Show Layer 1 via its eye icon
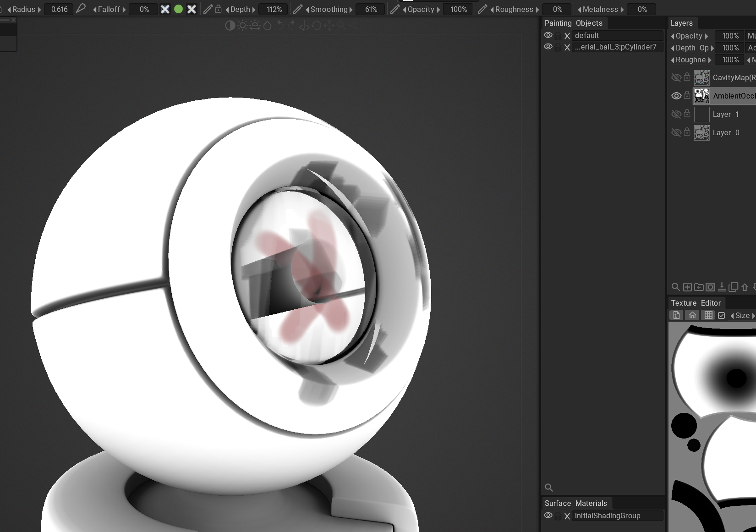The height and width of the screenshot is (532, 756). coord(676,114)
